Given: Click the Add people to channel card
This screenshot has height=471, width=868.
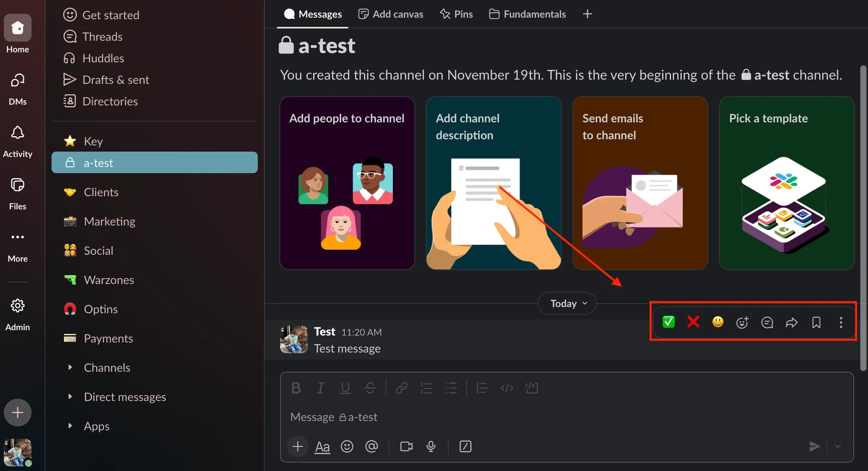Looking at the screenshot, I should pyautogui.click(x=347, y=183).
